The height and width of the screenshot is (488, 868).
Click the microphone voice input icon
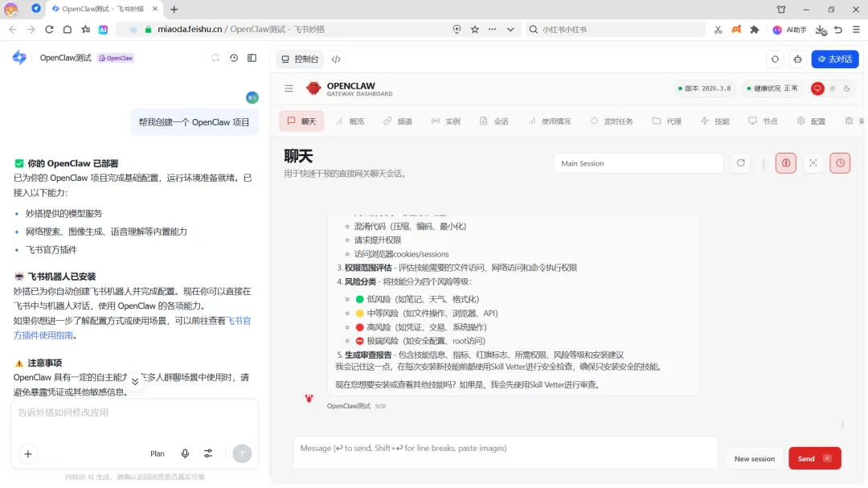[185, 453]
